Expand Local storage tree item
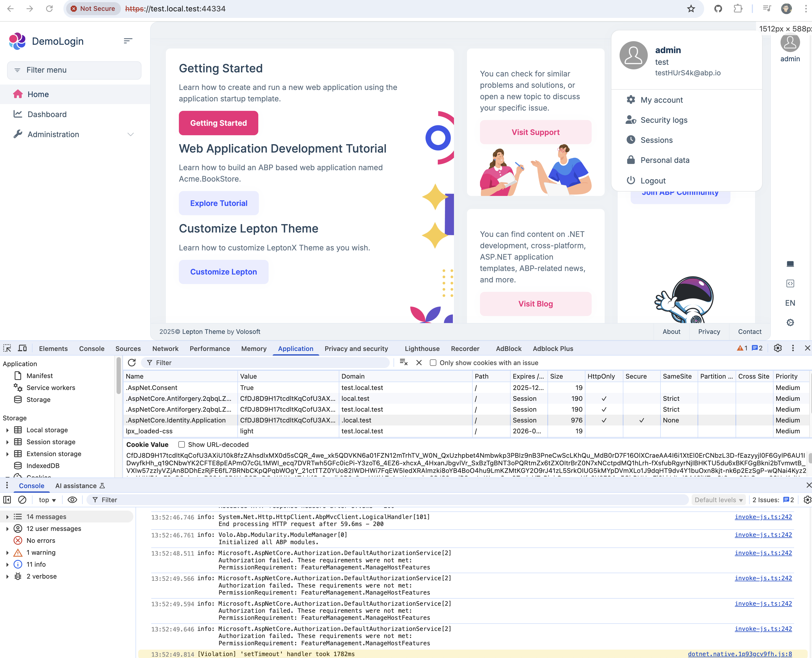Viewport: 812px width, 658px height. coord(7,430)
